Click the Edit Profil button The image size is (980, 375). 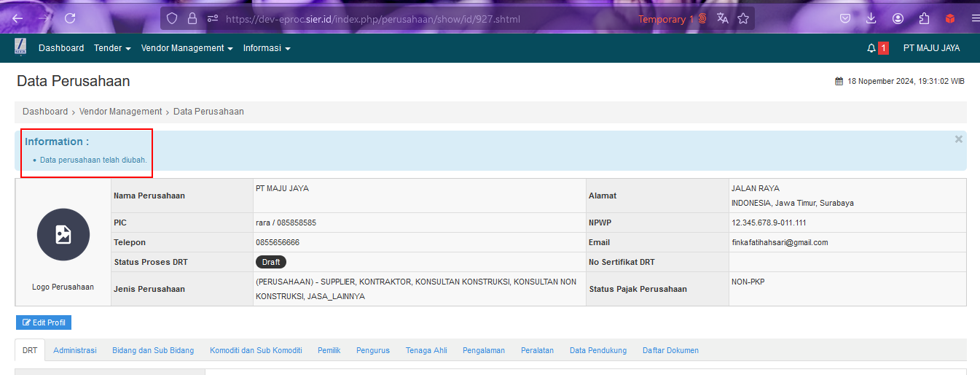[x=44, y=322]
